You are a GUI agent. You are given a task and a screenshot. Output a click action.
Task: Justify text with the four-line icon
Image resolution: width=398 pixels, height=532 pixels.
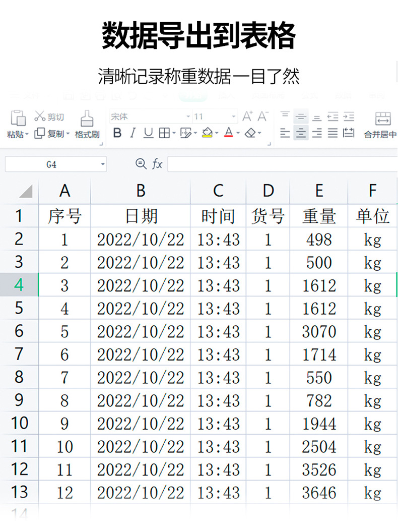(x=333, y=133)
